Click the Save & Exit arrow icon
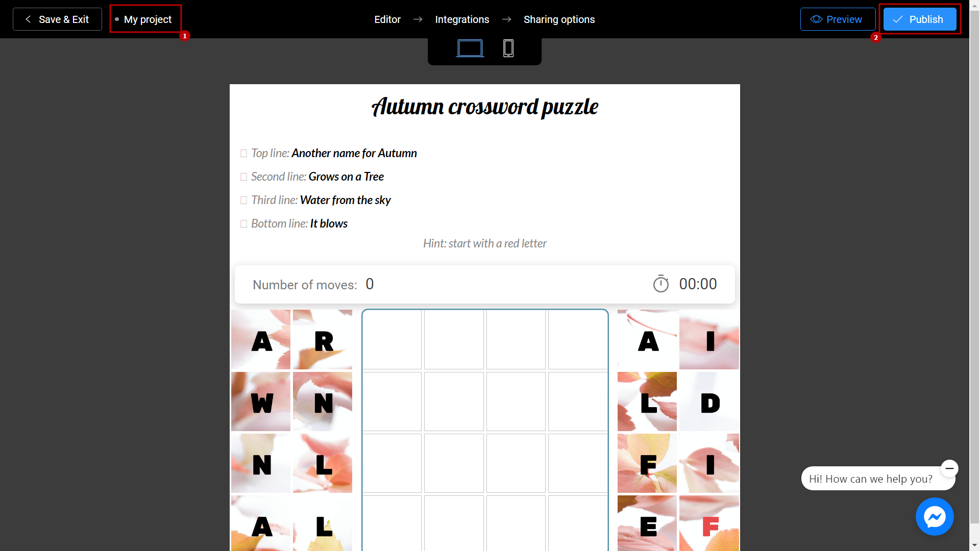This screenshot has width=980, height=551. 27,19
